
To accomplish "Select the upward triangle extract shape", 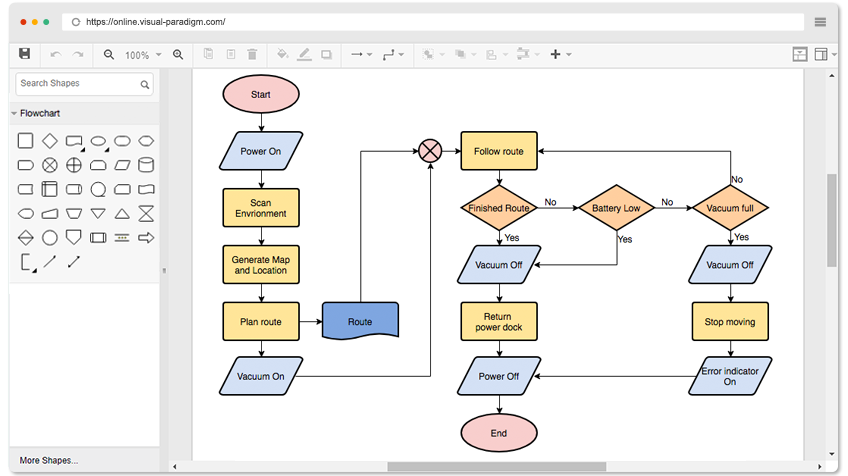I will tap(122, 214).
